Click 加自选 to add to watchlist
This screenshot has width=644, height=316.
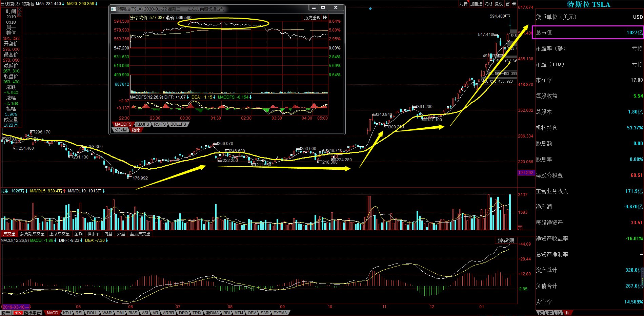pyautogui.click(x=476, y=4)
